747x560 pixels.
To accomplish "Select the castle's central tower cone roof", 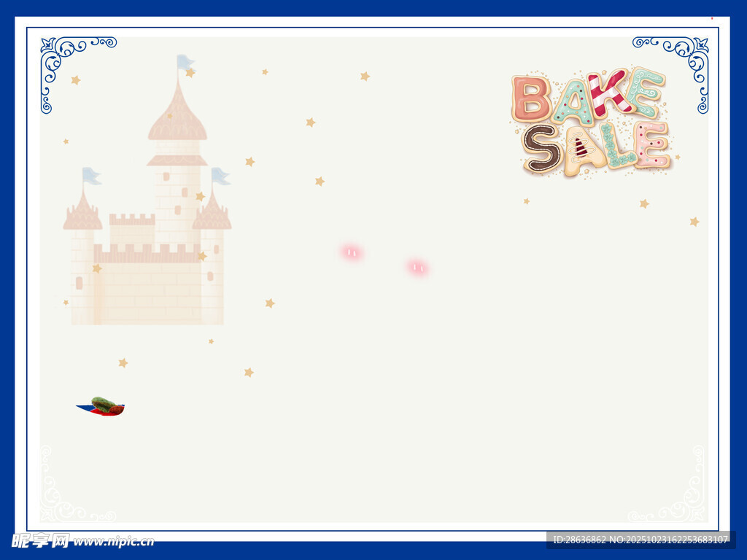I will [x=177, y=115].
